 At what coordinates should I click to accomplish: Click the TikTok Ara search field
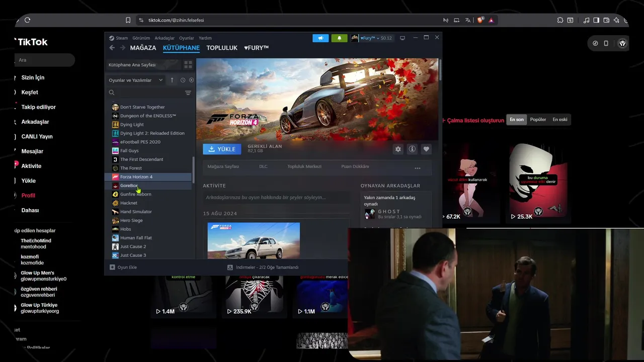click(45, 60)
